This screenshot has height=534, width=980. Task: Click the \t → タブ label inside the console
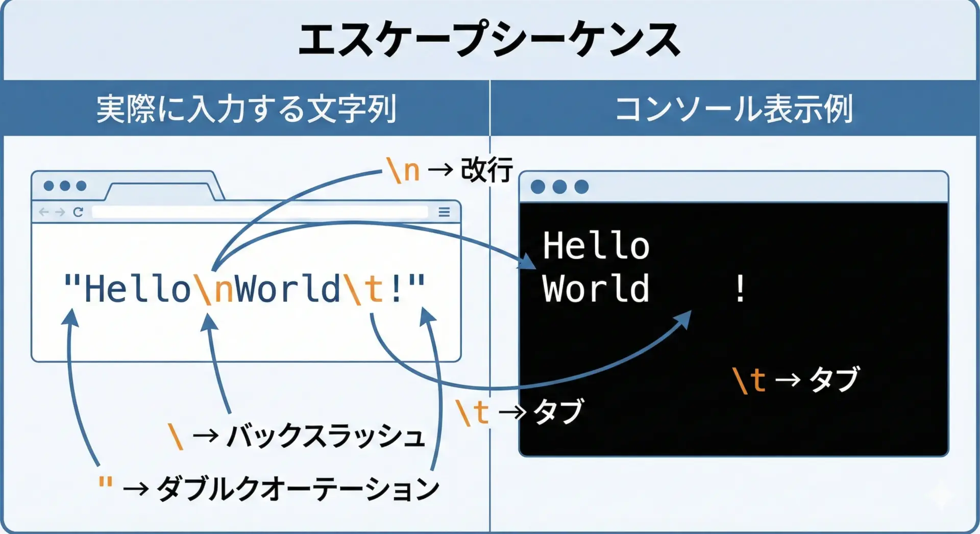tap(795, 380)
